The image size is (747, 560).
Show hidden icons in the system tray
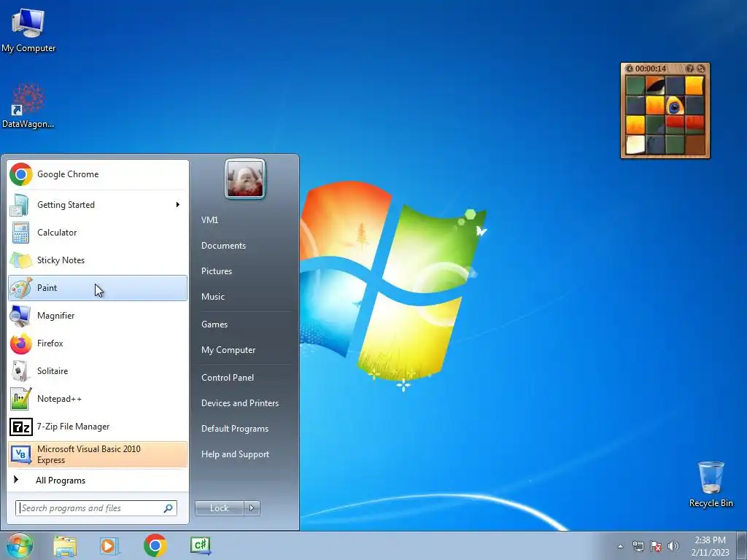[x=620, y=546]
